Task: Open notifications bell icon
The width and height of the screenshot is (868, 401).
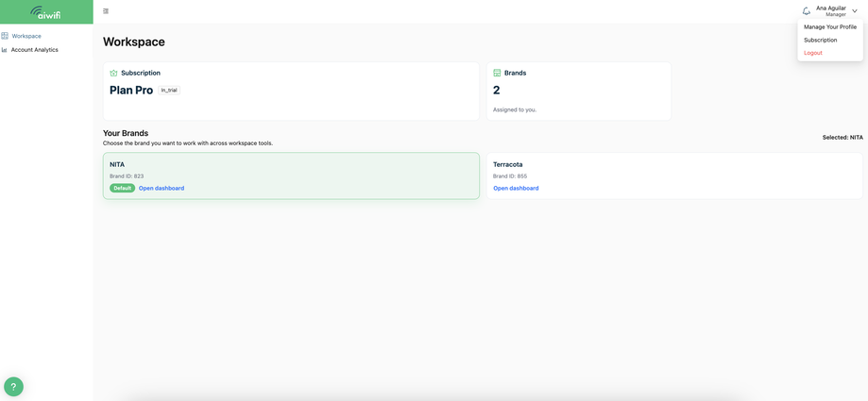Action: pyautogui.click(x=807, y=11)
